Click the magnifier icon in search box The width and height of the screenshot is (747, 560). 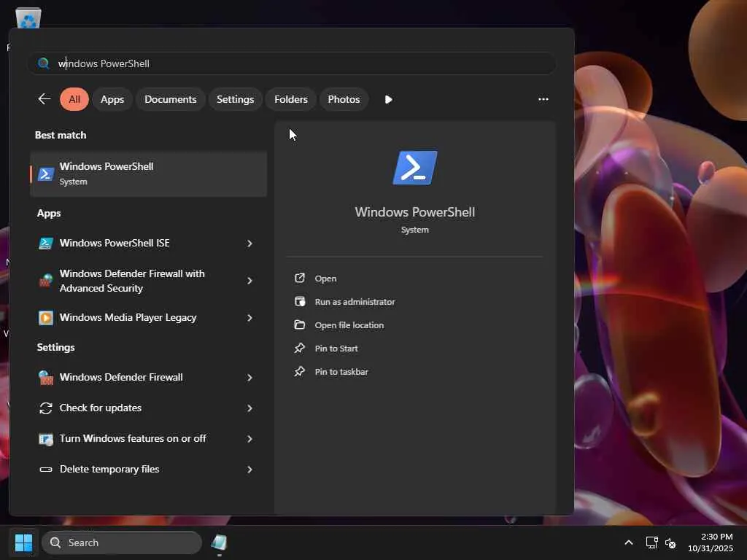coord(43,63)
